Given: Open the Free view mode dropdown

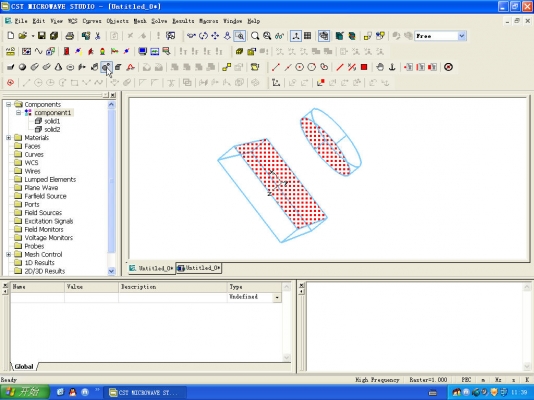Looking at the screenshot, I should click(x=461, y=36).
